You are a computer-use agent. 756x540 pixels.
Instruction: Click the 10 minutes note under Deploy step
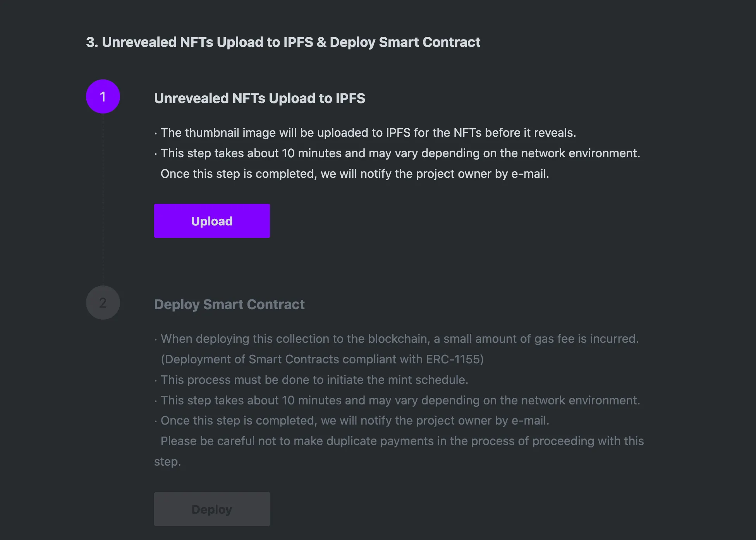(400, 401)
